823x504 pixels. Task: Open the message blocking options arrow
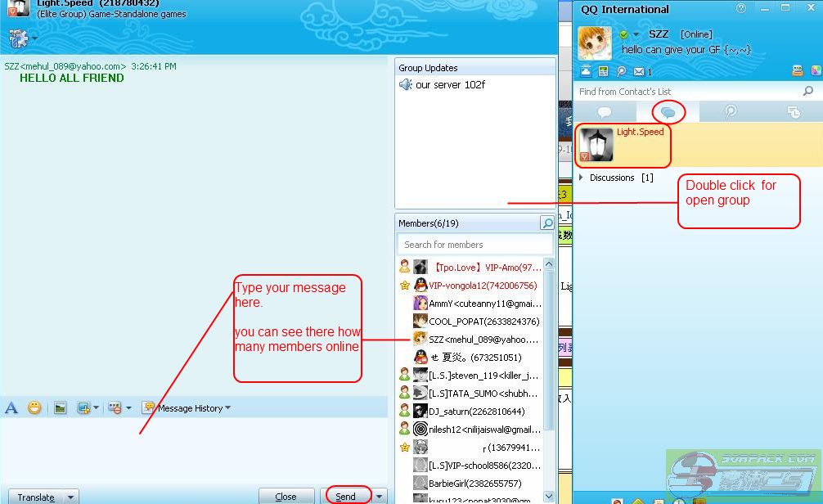(128, 407)
